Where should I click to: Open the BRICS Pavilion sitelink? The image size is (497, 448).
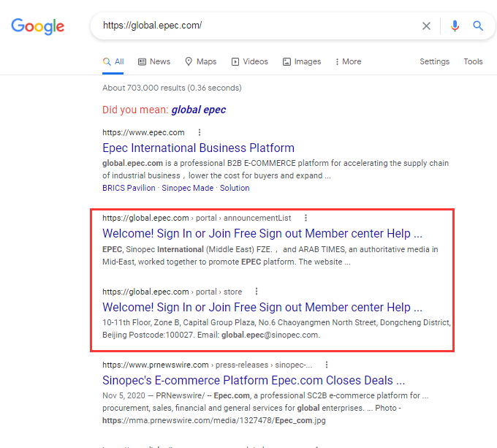129,188
